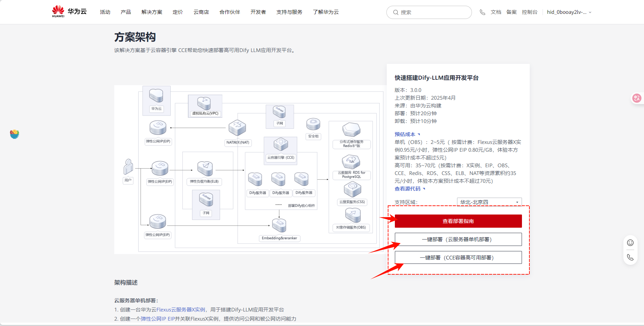This screenshot has width=644, height=326.
Task: Click the search magnifier icon
Action: click(396, 12)
